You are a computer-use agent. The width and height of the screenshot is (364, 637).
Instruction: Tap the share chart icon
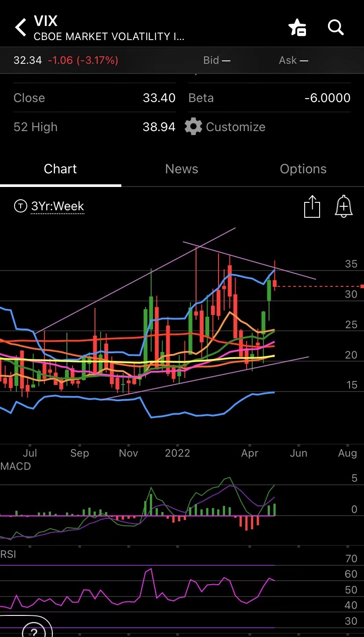(x=312, y=206)
